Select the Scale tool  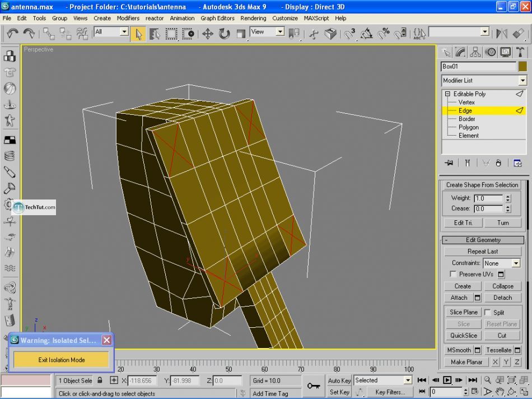241,34
